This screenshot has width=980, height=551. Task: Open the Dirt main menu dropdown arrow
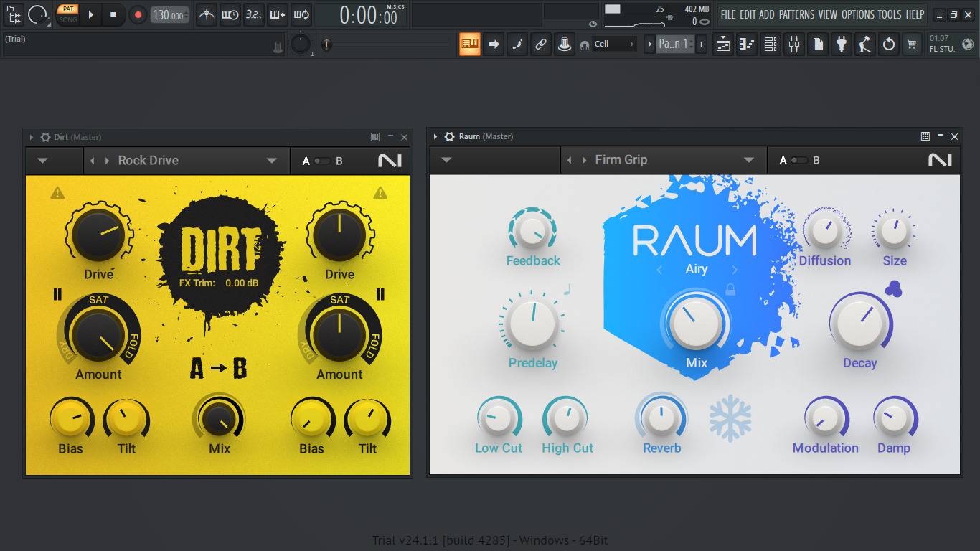pyautogui.click(x=42, y=161)
